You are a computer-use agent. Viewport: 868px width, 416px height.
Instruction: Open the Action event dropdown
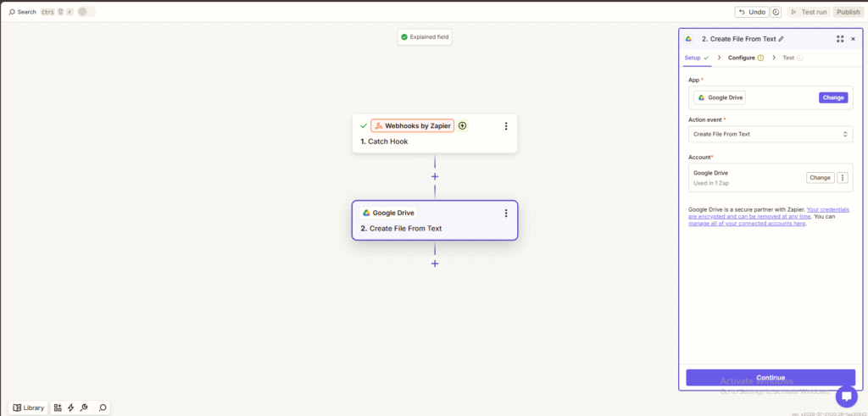(x=770, y=134)
